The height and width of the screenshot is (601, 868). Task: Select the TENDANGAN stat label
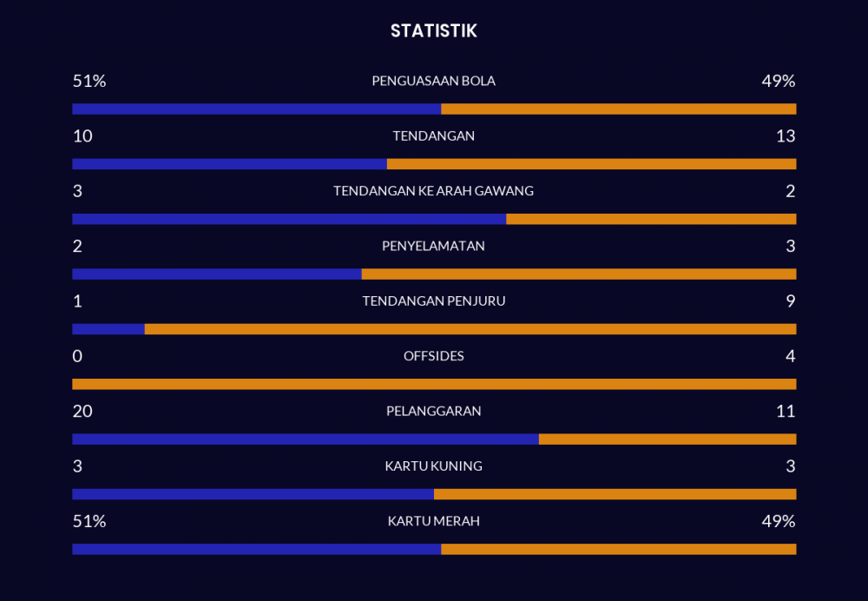click(433, 136)
